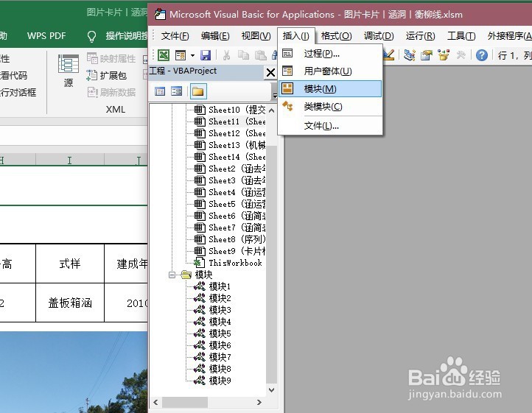Open Object Browser toolbar icon
This screenshot has height=413, width=532.
[x=444, y=55]
